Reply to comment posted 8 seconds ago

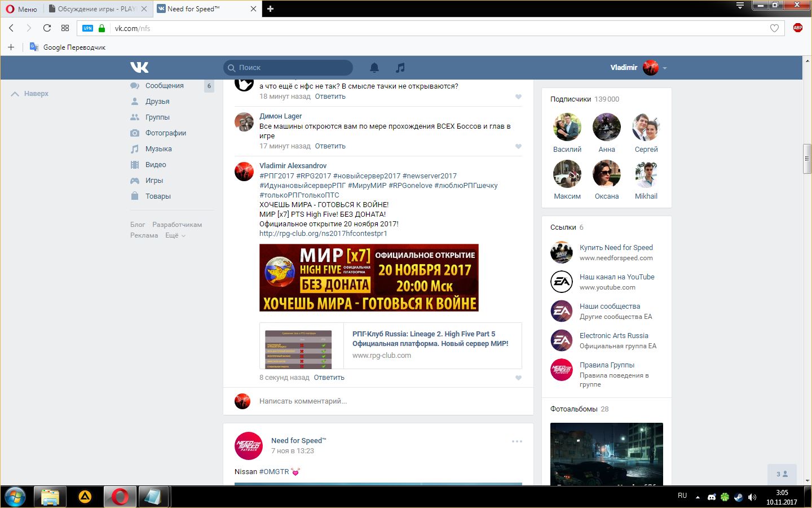[329, 378]
